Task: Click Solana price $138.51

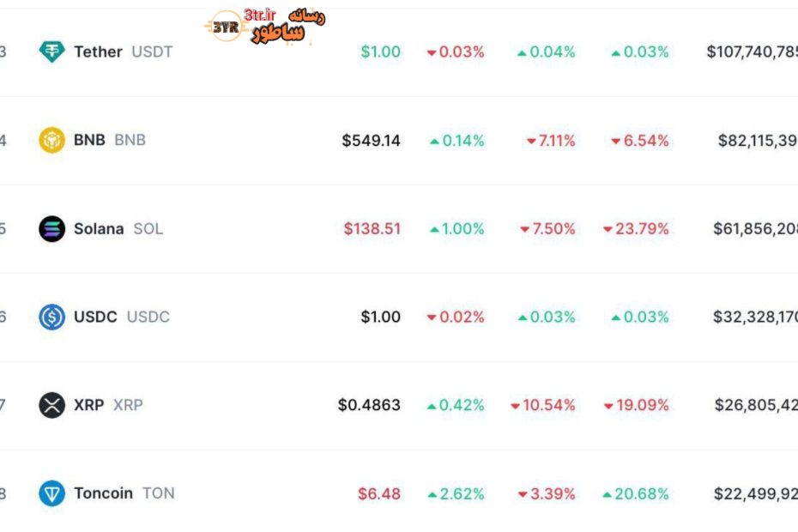Action: tap(372, 229)
